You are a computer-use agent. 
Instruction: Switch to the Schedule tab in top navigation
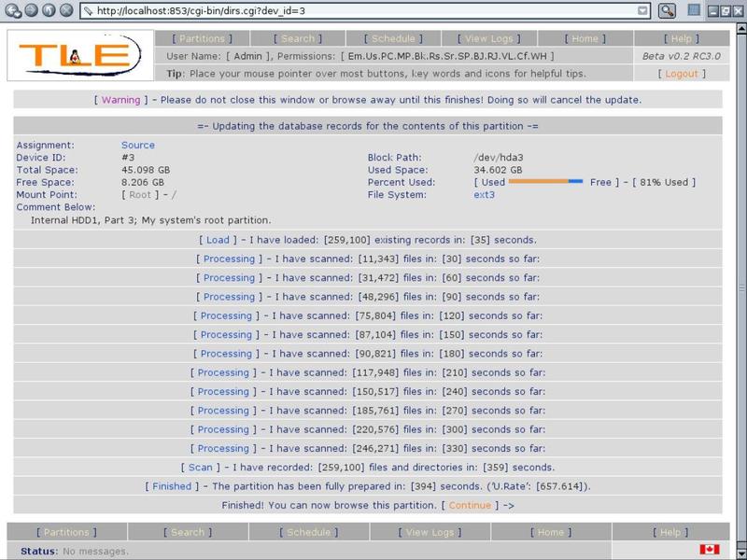(393, 39)
